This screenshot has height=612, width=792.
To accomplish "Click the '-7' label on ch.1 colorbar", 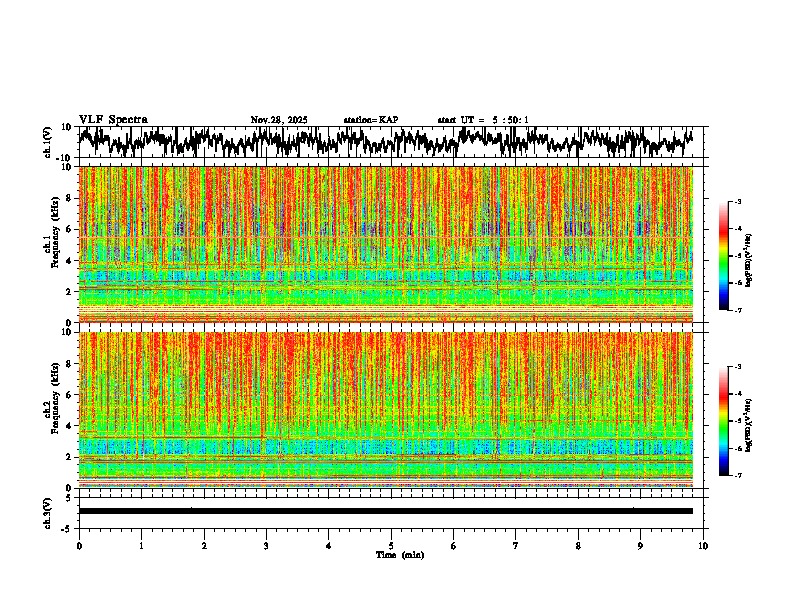I will (737, 310).
